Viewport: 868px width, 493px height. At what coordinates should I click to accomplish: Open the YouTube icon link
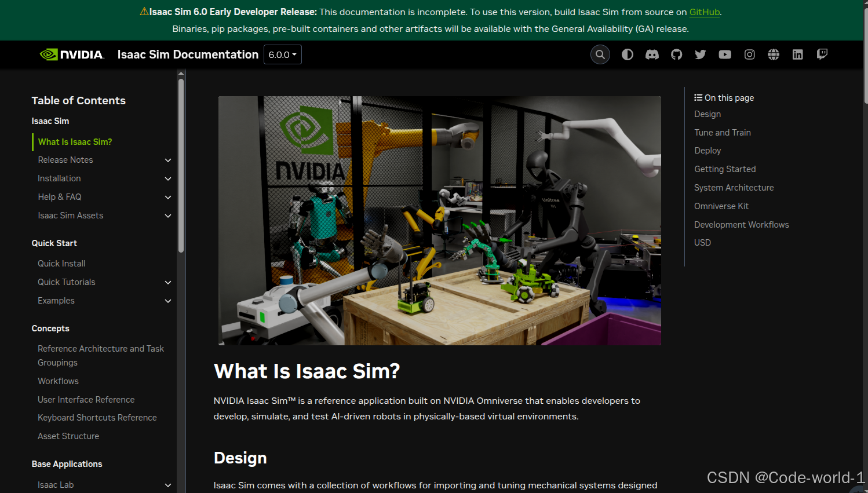[x=725, y=54]
